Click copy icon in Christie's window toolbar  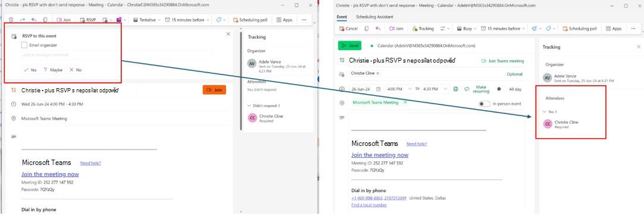[x=45, y=19]
